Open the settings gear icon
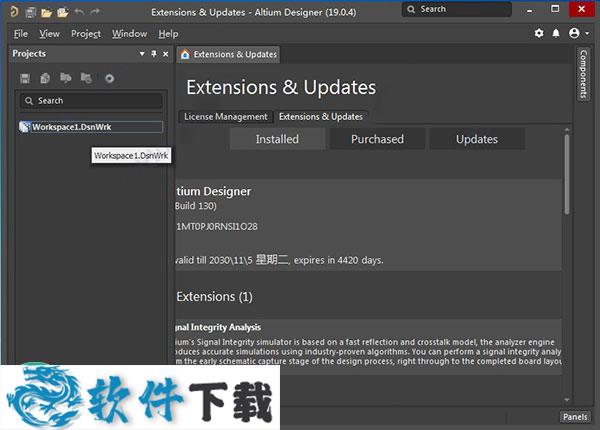The width and height of the screenshot is (600, 430). 539,33
